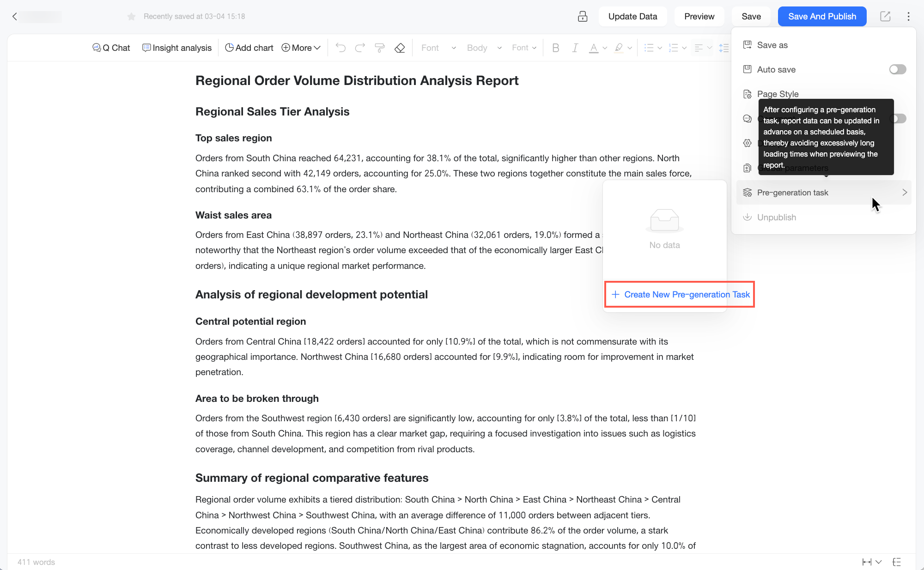
Task: Expand numbered list style options
Action: 684,48
